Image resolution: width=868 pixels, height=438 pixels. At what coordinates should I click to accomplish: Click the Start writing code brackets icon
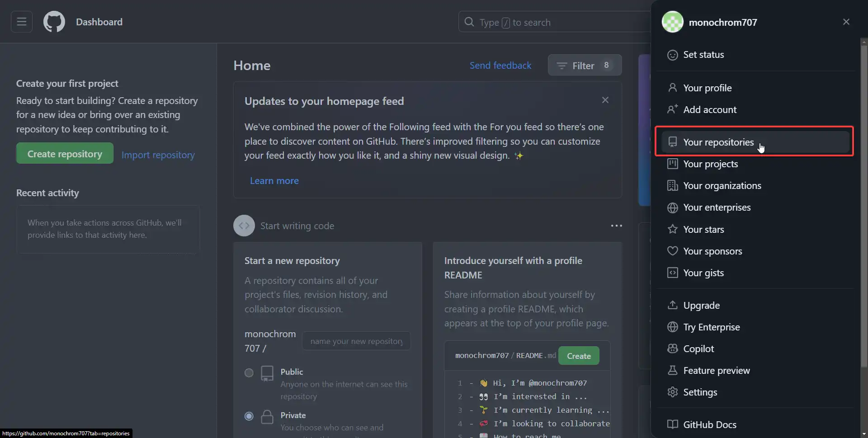point(244,226)
